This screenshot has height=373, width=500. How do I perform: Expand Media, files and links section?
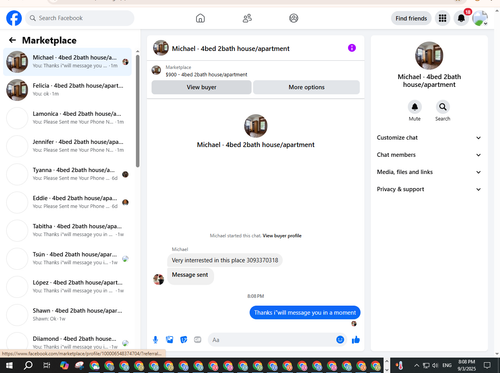429,172
